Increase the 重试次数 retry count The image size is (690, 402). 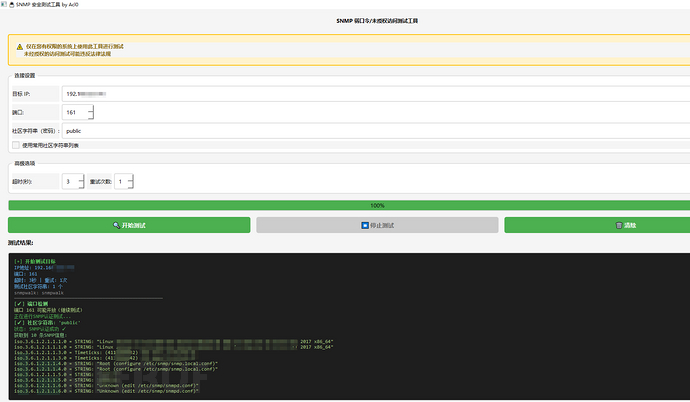(131, 177)
